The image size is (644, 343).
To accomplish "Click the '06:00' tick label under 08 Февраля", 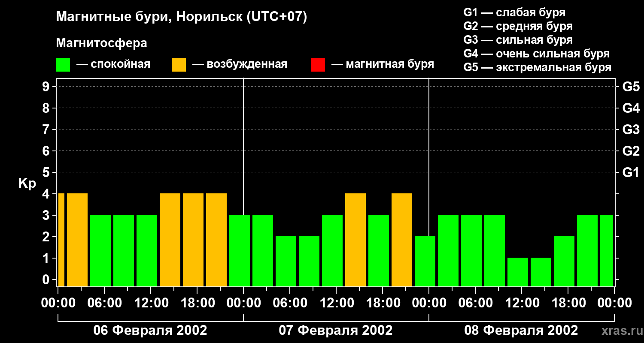I will click(x=475, y=303).
